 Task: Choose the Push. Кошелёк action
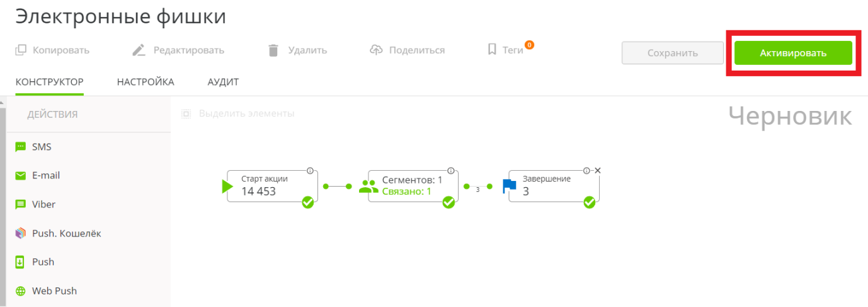click(x=66, y=233)
